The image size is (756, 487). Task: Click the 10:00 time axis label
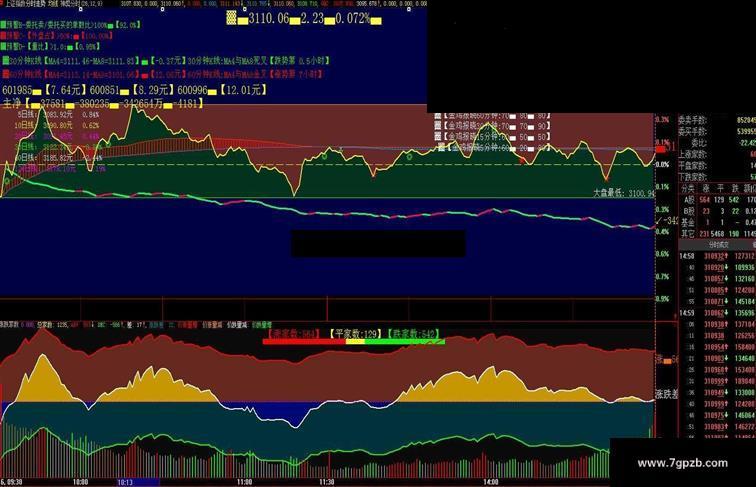coord(81,482)
